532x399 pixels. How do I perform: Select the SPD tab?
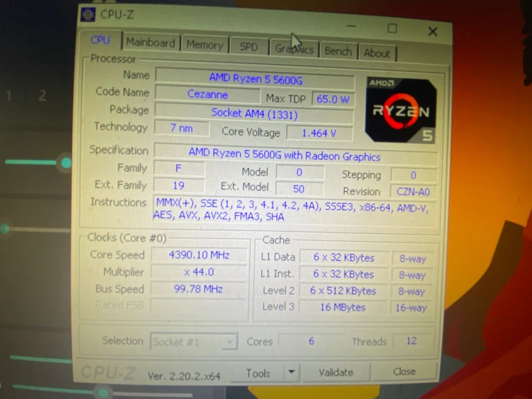tap(249, 47)
